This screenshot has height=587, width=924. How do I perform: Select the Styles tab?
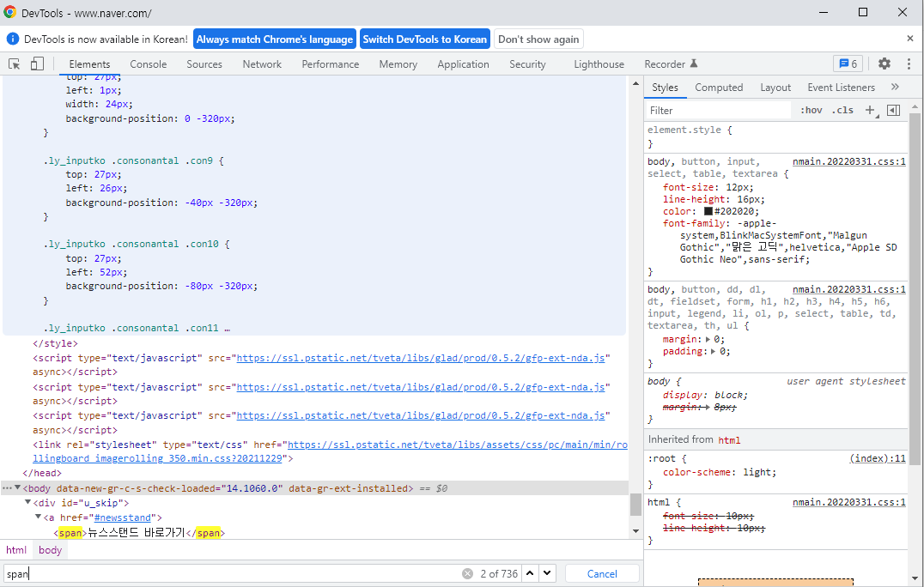tap(665, 88)
